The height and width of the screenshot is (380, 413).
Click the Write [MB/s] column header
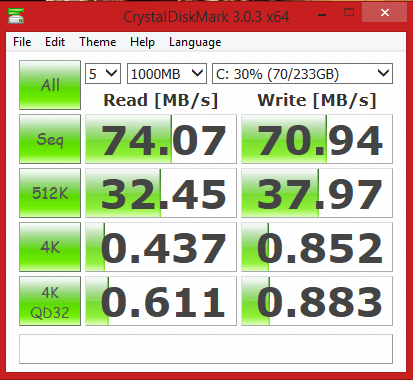(x=317, y=100)
